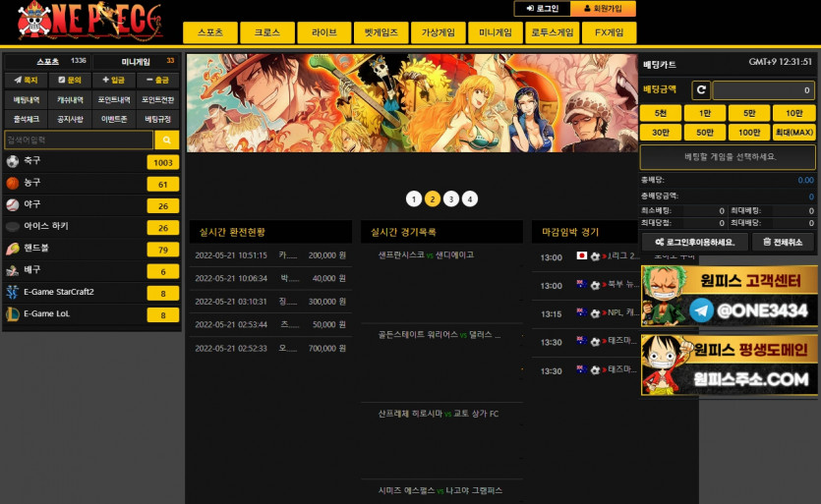Select banner slide 3 dot
The width and height of the screenshot is (821, 504).
(451, 198)
